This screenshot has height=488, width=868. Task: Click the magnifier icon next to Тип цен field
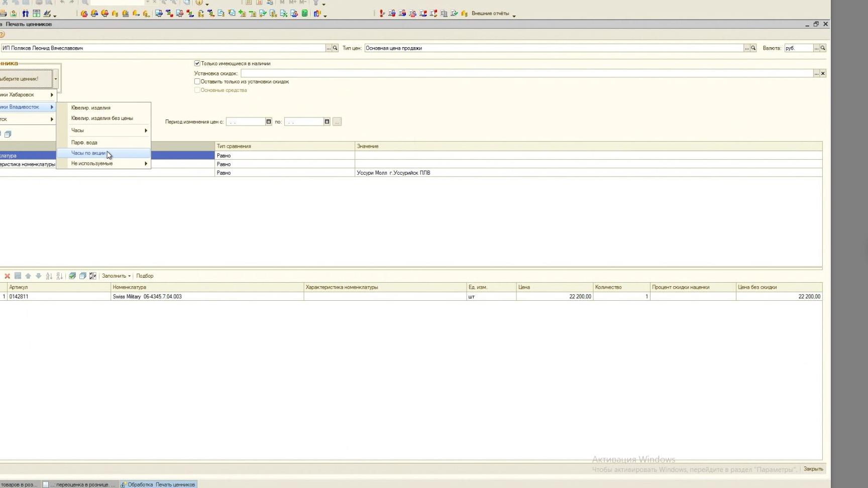(753, 48)
